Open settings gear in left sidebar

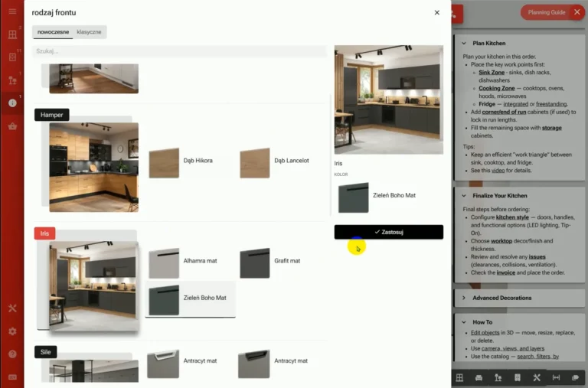[11, 331]
